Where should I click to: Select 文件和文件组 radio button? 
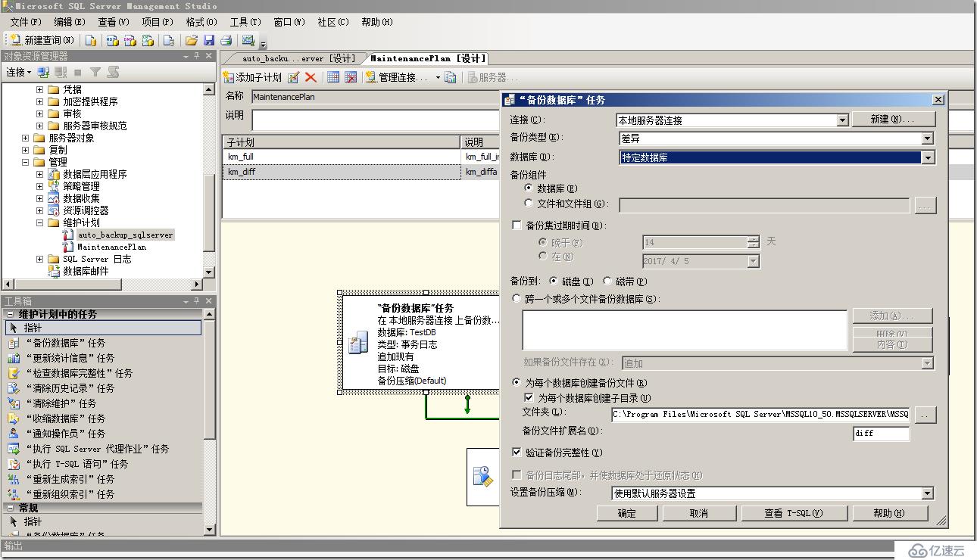(529, 203)
